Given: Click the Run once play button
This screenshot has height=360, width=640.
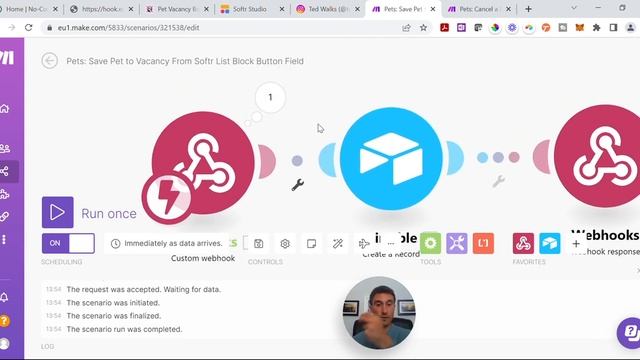Looking at the screenshot, I should pos(58,212).
